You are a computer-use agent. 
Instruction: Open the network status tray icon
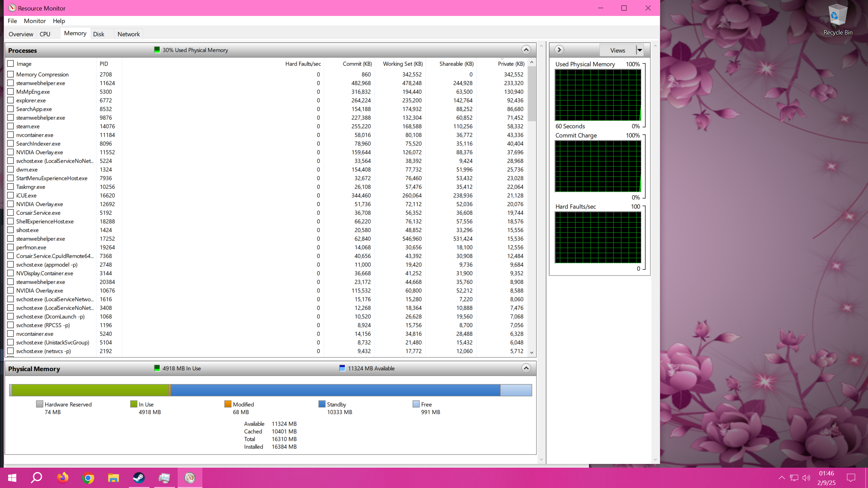pos(794,478)
